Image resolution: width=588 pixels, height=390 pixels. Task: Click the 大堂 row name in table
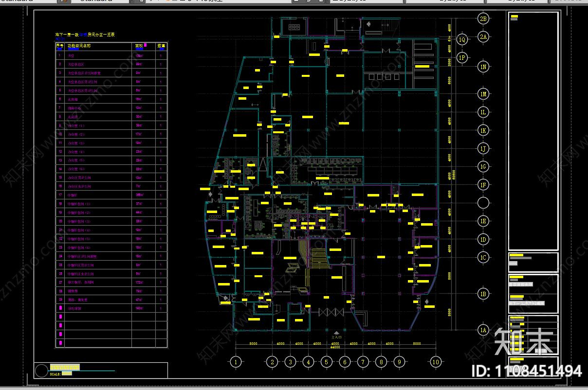(71, 56)
